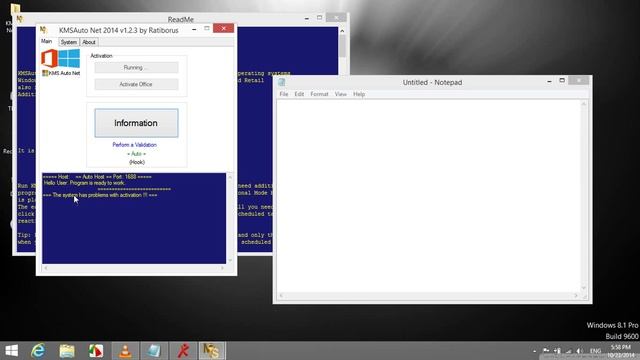640x360 pixels.
Task: Click the red-green app taskbar icon
Action: point(96,351)
